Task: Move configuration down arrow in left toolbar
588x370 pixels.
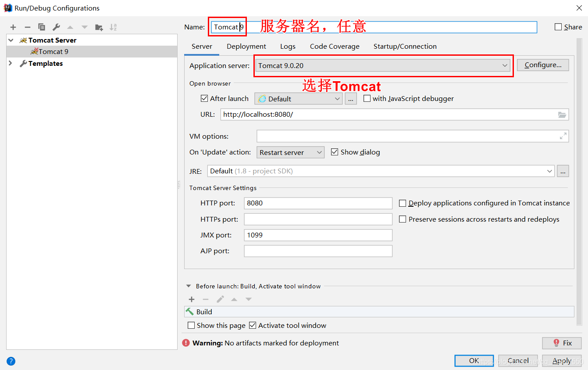Action: click(85, 27)
